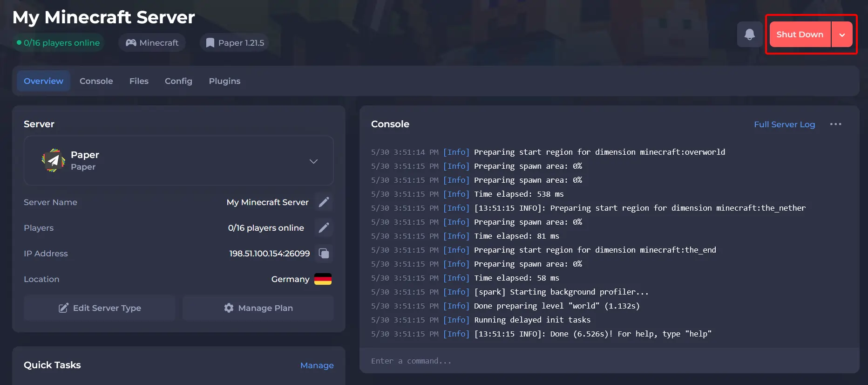Open the Files tab
868x385 pixels.
coord(139,81)
